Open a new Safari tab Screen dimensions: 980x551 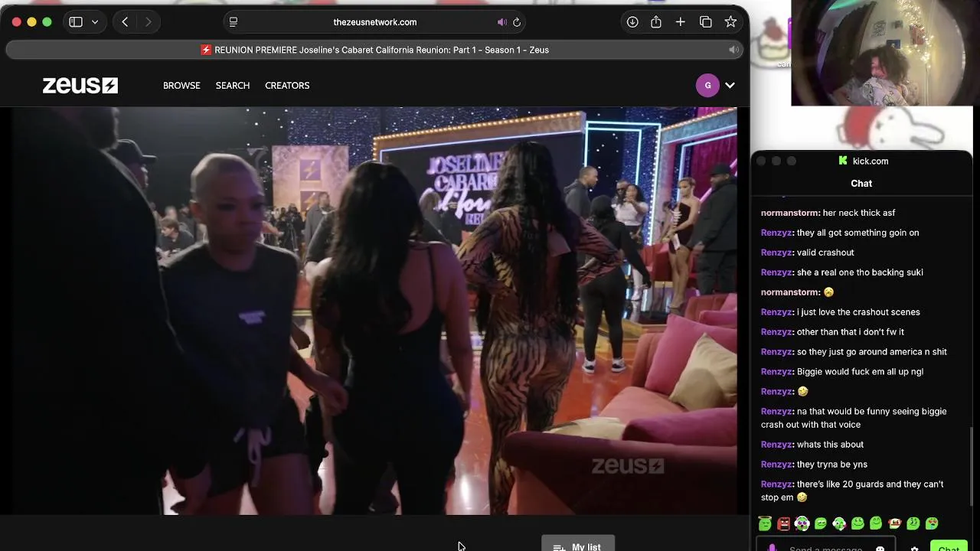point(681,22)
